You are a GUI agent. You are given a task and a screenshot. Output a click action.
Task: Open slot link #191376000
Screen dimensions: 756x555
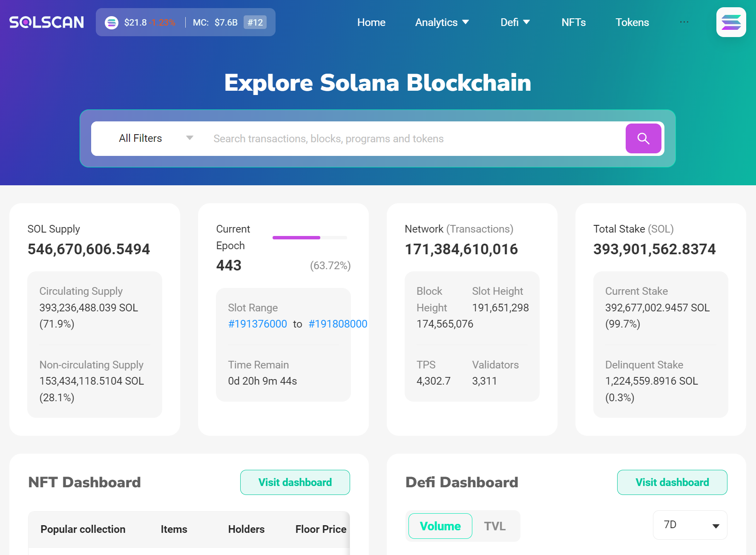pyautogui.click(x=258, y=324)
